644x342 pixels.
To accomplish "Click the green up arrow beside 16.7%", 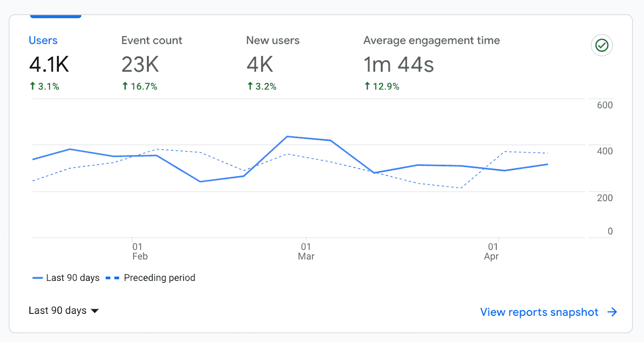I will tap(125, 86).
